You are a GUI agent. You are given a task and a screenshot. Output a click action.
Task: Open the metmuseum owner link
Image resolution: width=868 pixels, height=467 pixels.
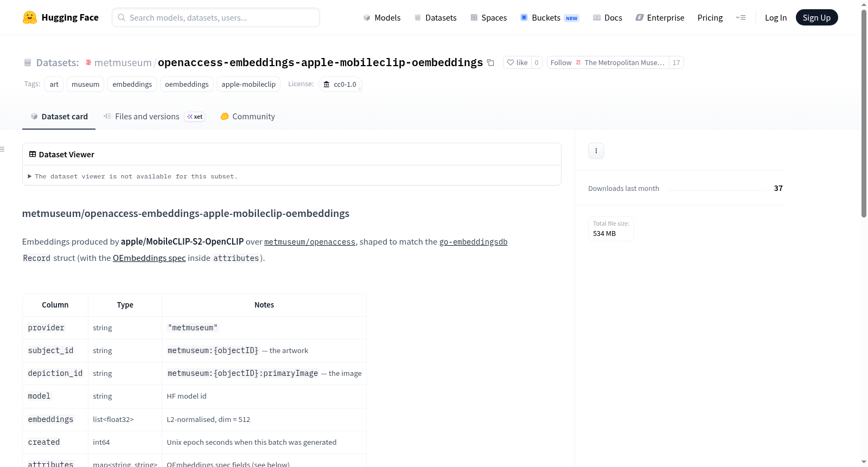pyautogui.click(x=123, y=62)
